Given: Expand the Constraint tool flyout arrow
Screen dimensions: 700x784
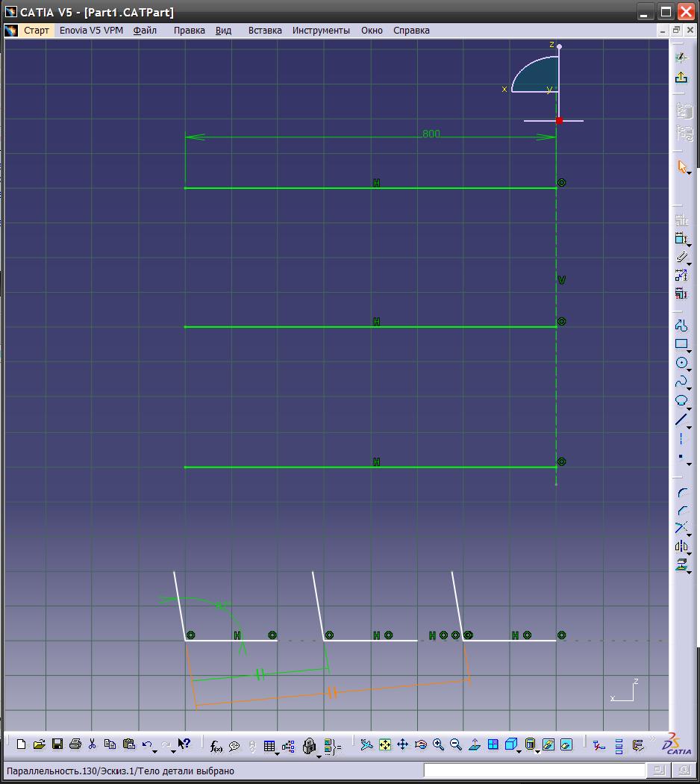Looking at the screenshot, I should coord(690,246).
